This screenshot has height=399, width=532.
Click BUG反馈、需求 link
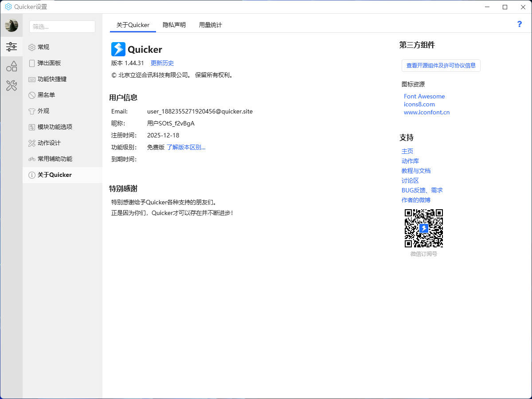pyautogui.click(x=422, y=190)
